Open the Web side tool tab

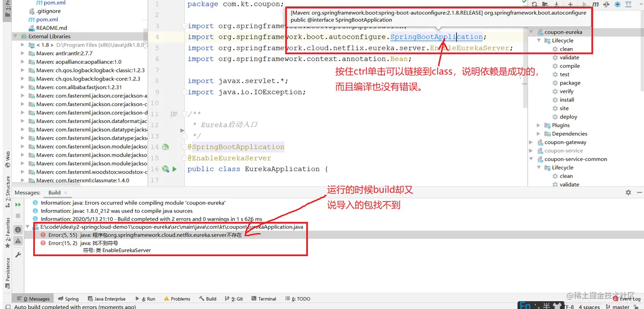(x=8, y=159)
